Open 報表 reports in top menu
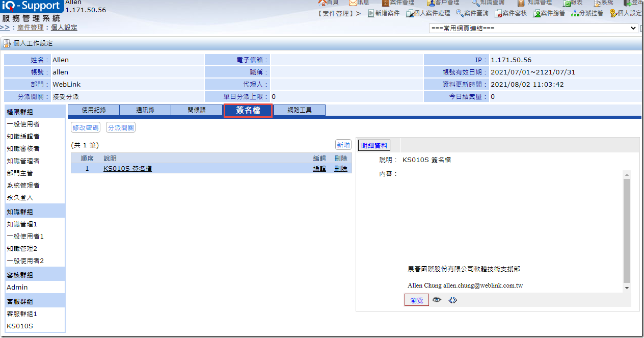 coord(573,3)
